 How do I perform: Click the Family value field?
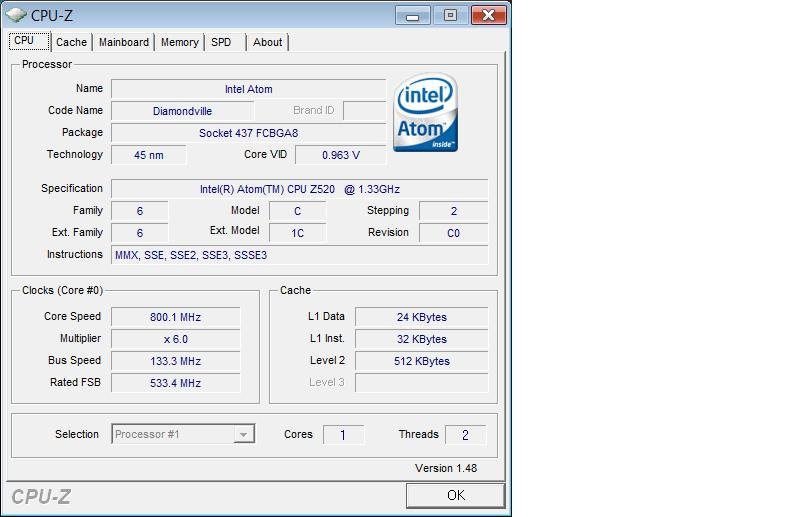140,211
